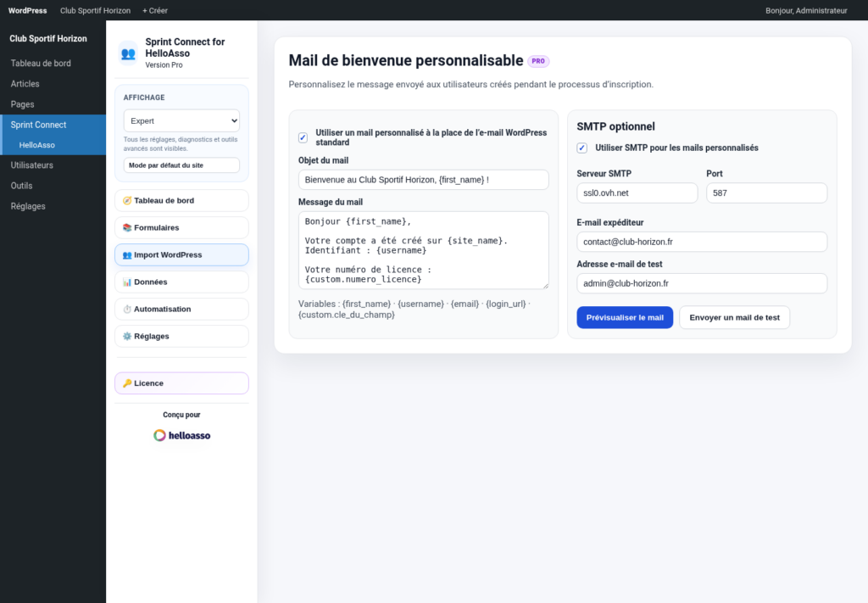Click the books icon beside Formulaires
The height and width of the screenshot is (603, 868).
tap(127, 227)
